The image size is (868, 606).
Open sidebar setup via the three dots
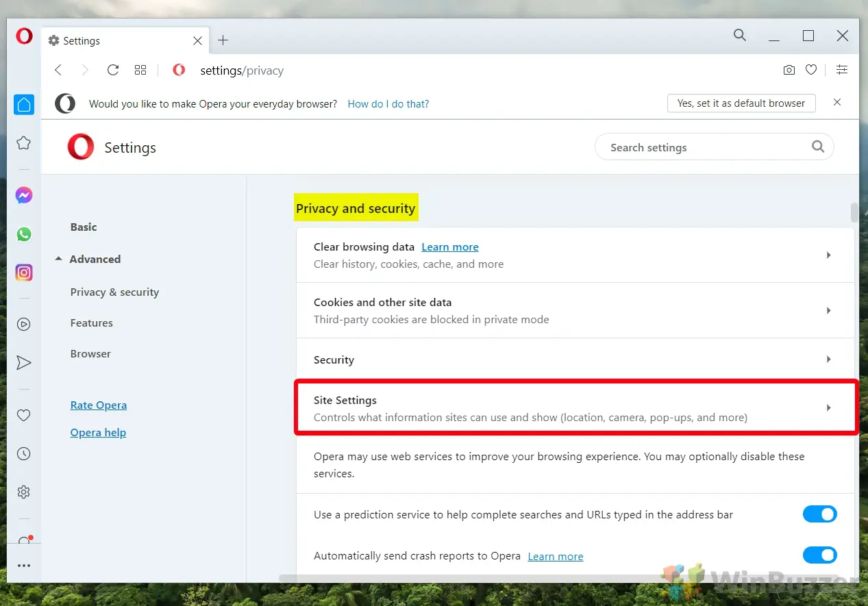click(x=24, y=565)
